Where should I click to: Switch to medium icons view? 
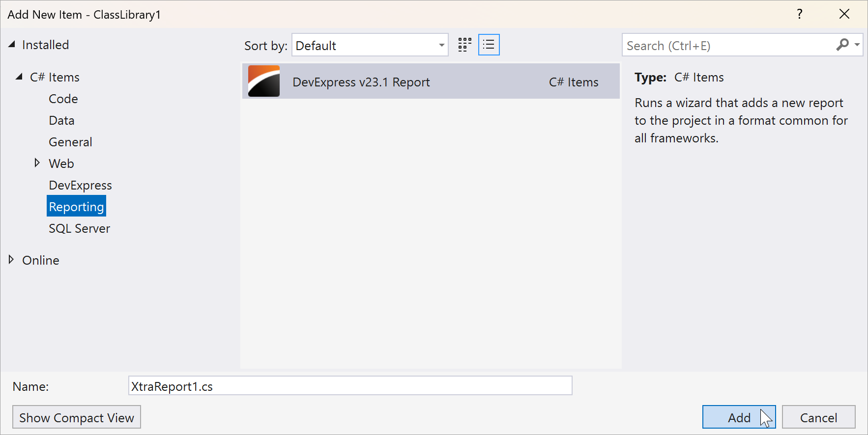(x=464, y=45)
